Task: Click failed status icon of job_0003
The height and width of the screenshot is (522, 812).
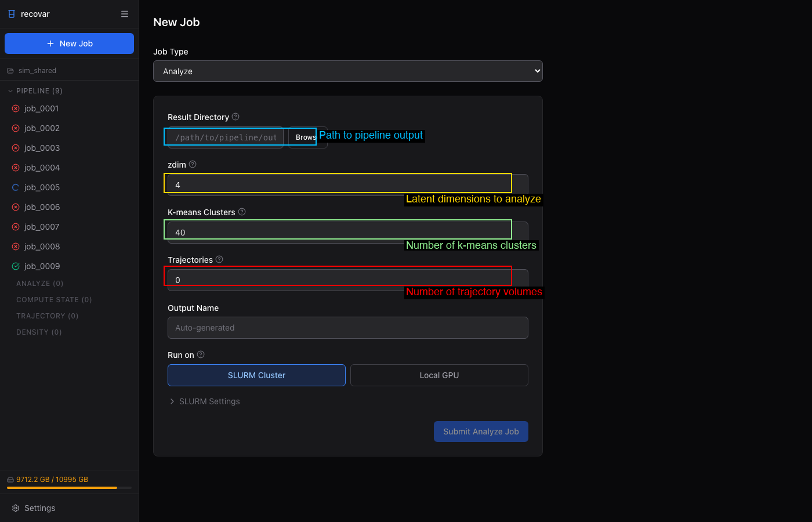Action: (16, 148)
